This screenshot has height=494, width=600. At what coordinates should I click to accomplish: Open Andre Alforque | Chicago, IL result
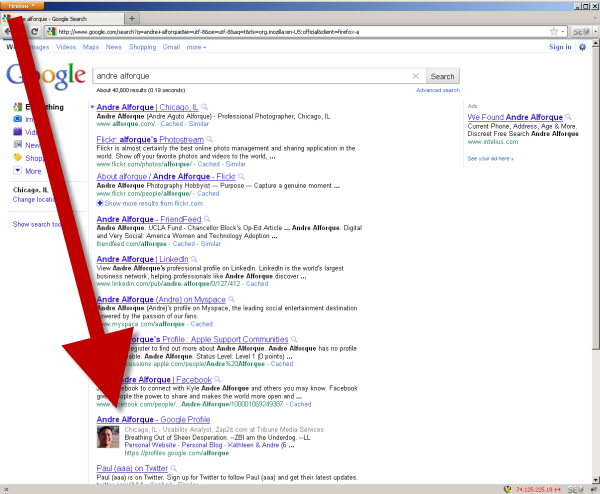pyautogui.click(x=147, y=107)
